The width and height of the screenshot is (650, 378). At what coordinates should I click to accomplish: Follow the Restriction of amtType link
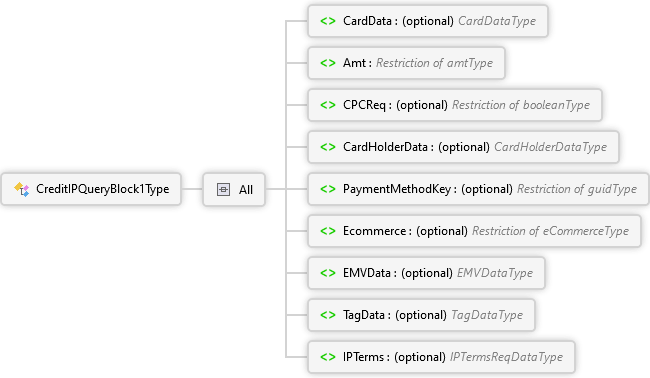point(434,63)
